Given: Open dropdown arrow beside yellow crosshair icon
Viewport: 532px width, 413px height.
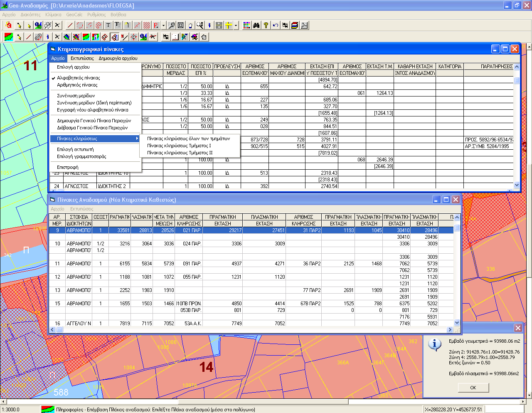Looking at the screenshot, I should click(236, 25).
